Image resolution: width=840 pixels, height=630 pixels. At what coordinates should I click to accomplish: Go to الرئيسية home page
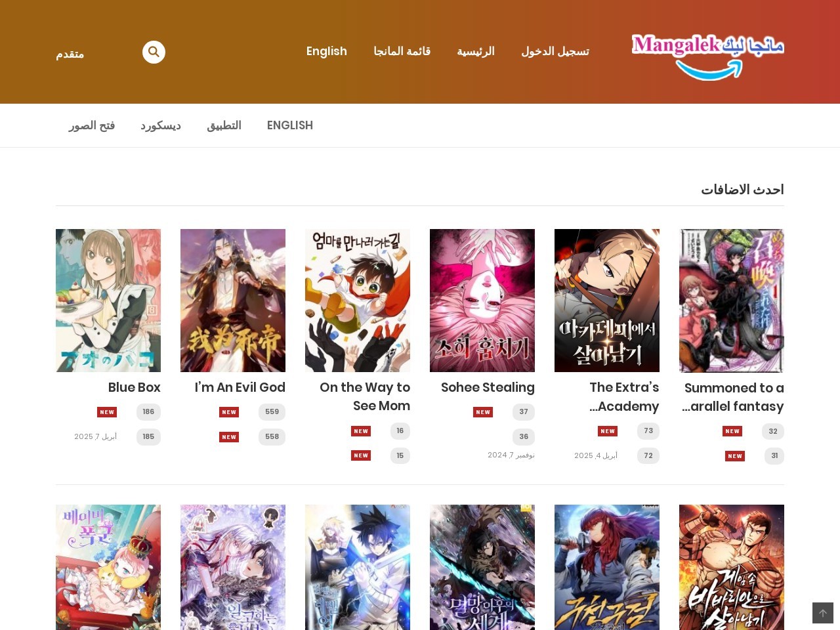pyautogui.click(x=476, y=51)
